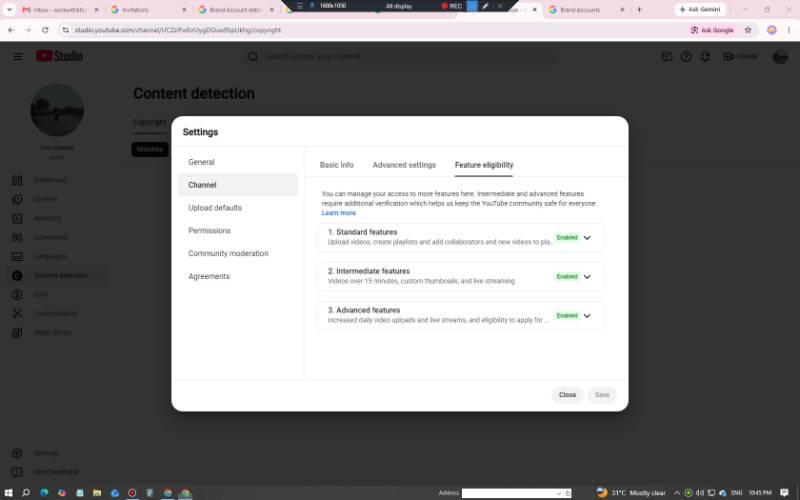Open the tab search dropdown in Chrome
This screenshot has width=800, height=500.
click(9, 10)
